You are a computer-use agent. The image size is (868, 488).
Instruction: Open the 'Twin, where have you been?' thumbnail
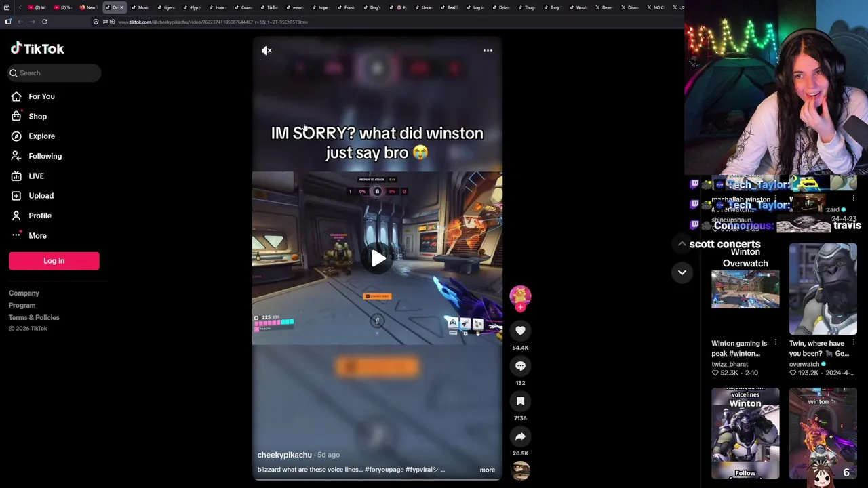(x=823, y=289)
